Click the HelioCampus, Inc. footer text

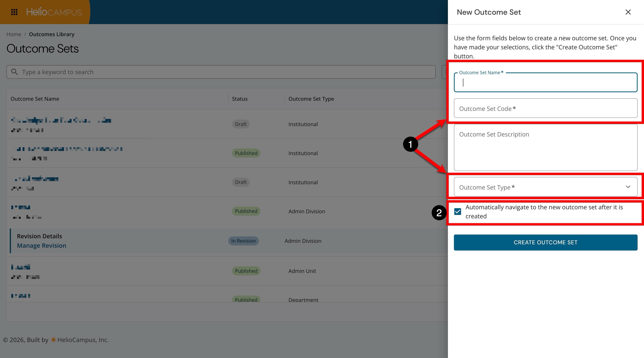coord(83,340)
